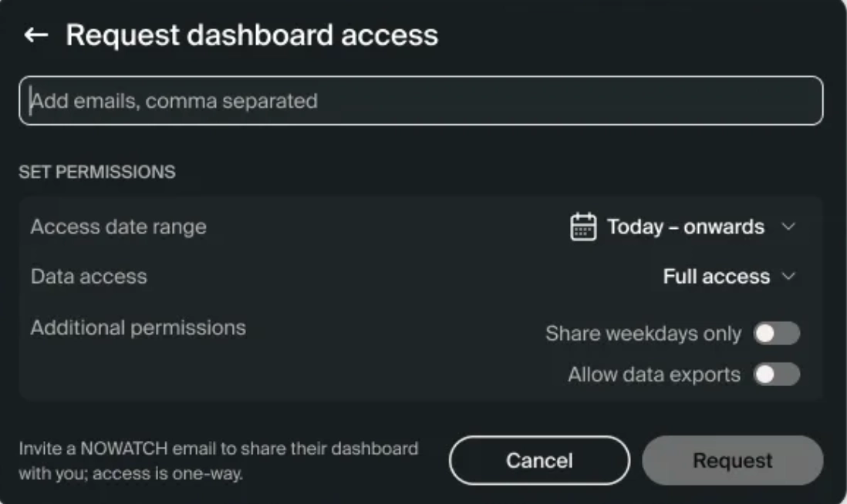Click the Data access label

coord(89,277)
